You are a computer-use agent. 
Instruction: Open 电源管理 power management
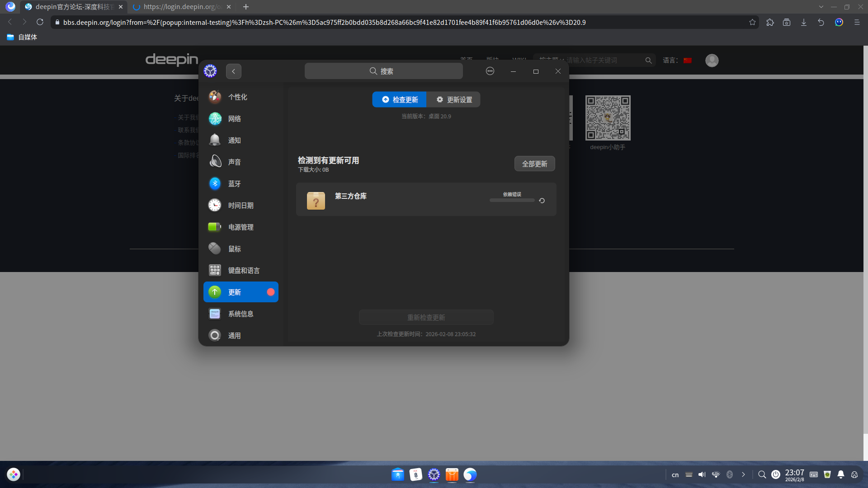241,227
